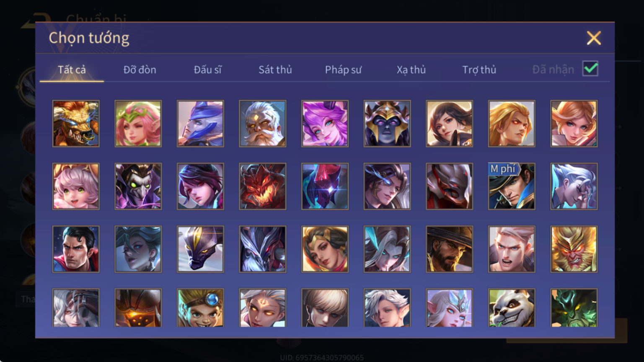
Task: Select the golden bull beast hero
Action: click(76, 124)
